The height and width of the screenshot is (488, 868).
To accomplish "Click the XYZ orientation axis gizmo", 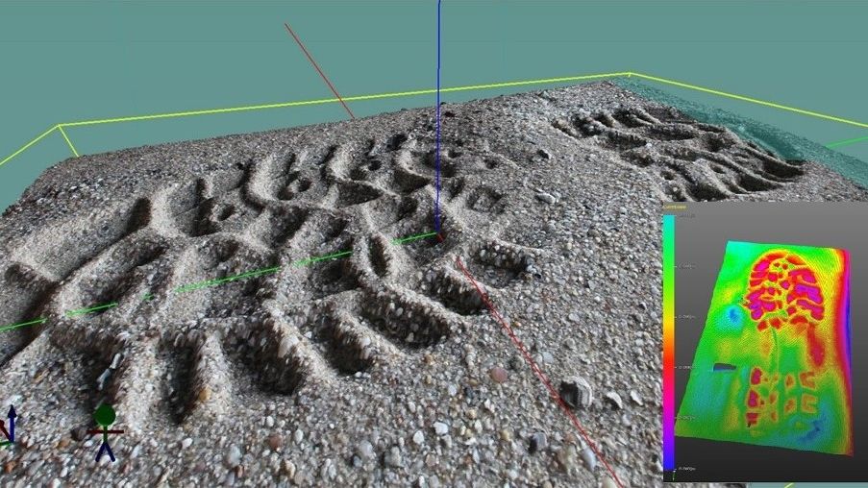I will pyautogui.click(x=10, y=430).
